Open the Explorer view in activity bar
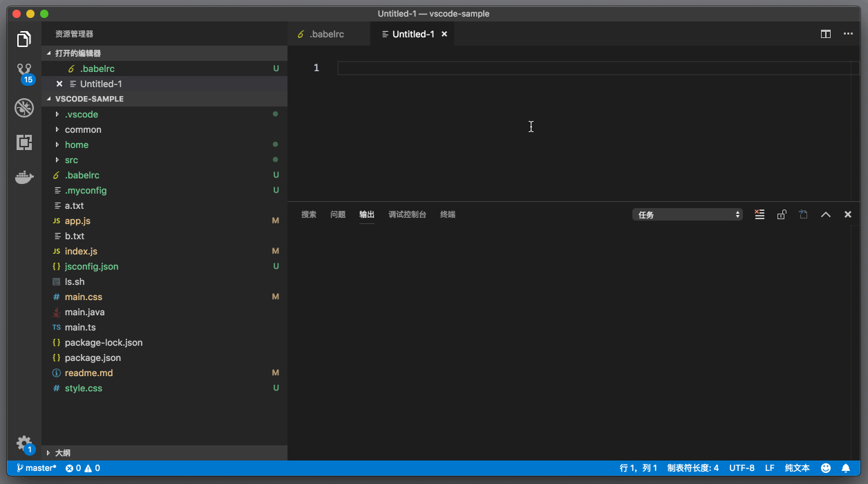Screen dimensions: 868x484 [x=24, y=39]
